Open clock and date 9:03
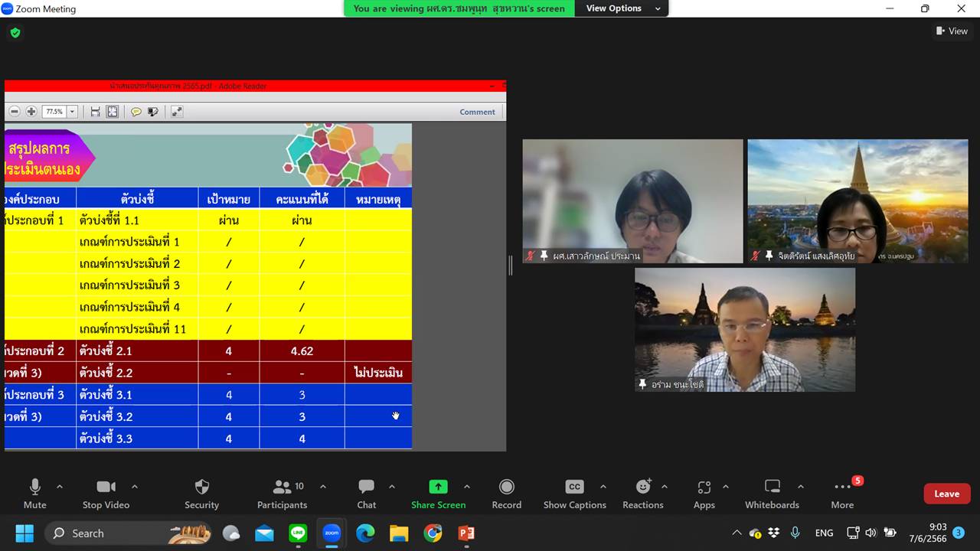Viewport: 980px width, 551px height. [927, 533]
